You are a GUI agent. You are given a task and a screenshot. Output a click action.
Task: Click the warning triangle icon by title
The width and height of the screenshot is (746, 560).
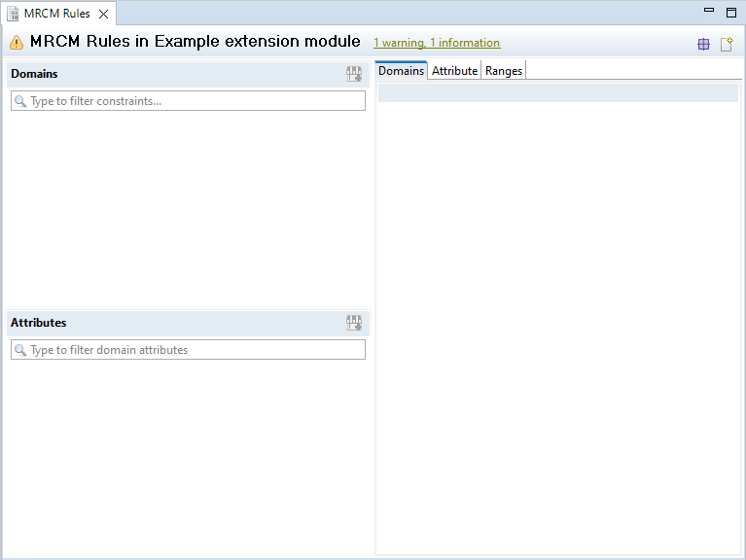coord(17,43)
